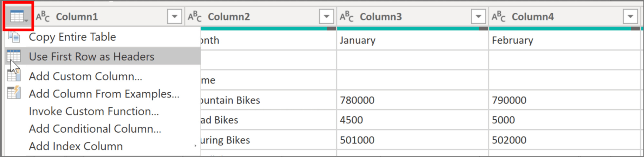
Task: Open the table menu icon in header corner
Action: click(x=18, y=16)
